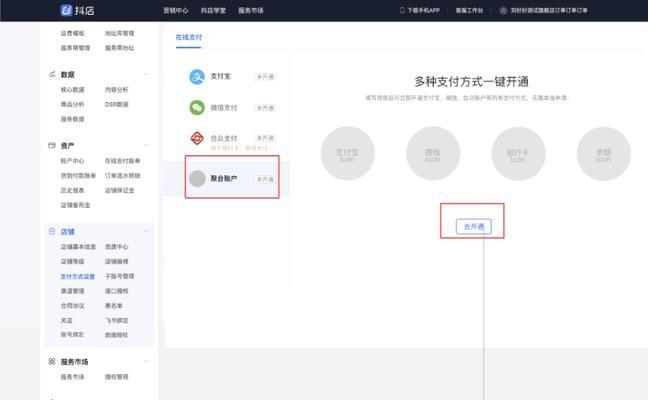Click the 去开通 button
Screen dimensions: 648x400
tap(474, 226)
